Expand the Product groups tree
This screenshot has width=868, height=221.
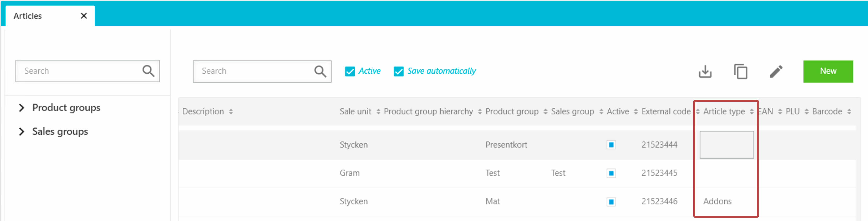21,108
